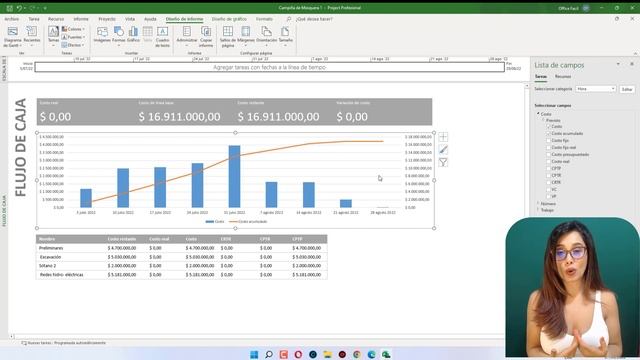Open the Project app icon on taskbar
This screenshot has width=640, height=360.
(x=386, y=354)
